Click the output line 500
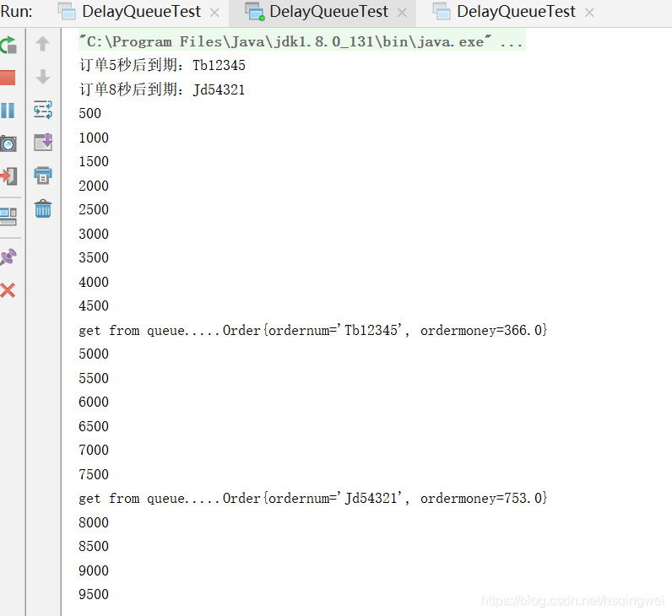 90,114
